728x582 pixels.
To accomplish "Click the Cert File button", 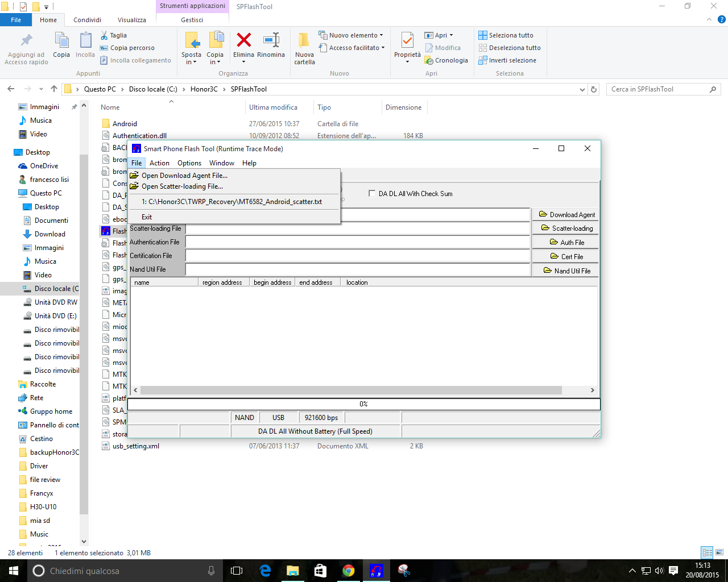I will [566, 256].
